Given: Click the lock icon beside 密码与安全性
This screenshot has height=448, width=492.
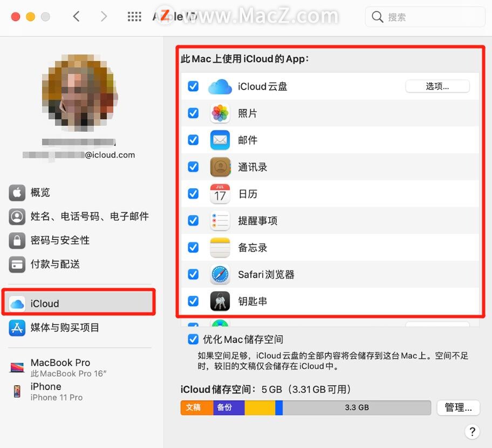Looking at the screenshot, I should (18, 240).
